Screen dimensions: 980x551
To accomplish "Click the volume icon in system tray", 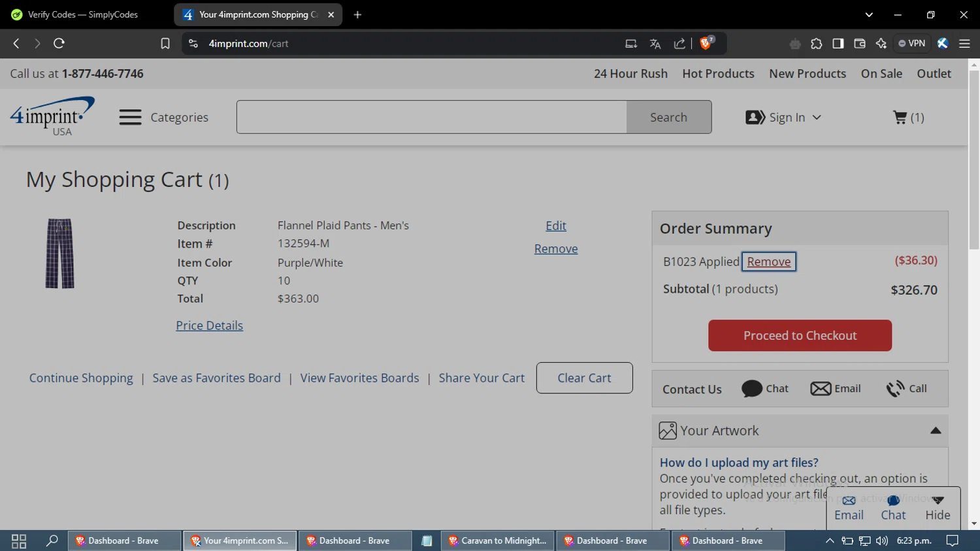I will coord(882,541).
